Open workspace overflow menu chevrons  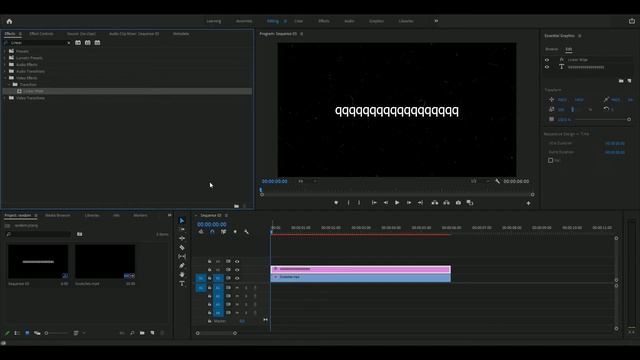coord(436,21)
